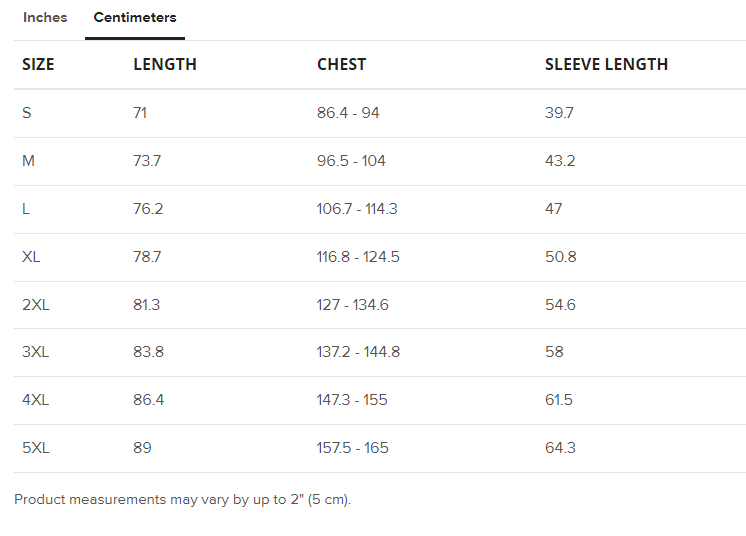Switch to the Inches tab
Screen dimensions: 746x536
(45, 18)
